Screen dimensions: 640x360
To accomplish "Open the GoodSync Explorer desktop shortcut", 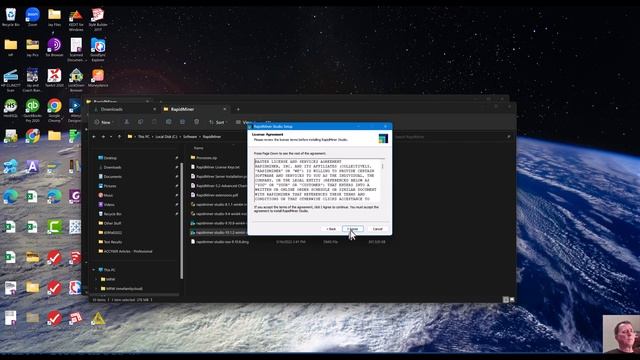I will [98, 49].
